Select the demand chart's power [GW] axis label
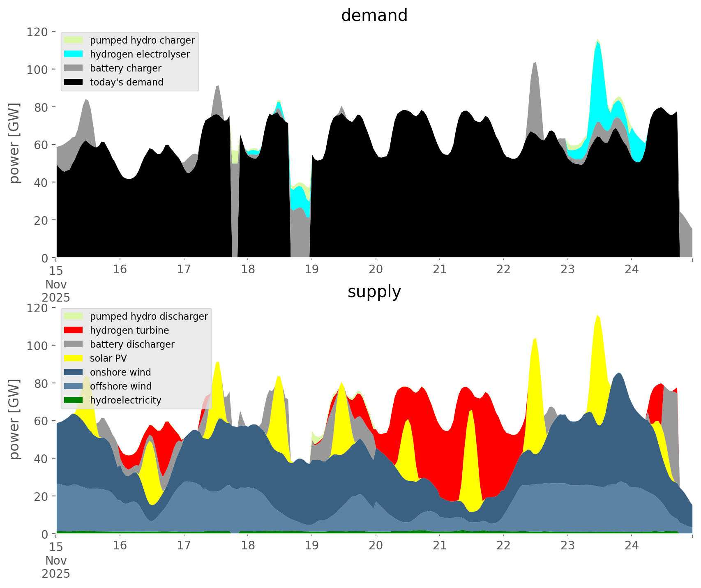Viewport: 701px width, 588px height. point(14,143)
